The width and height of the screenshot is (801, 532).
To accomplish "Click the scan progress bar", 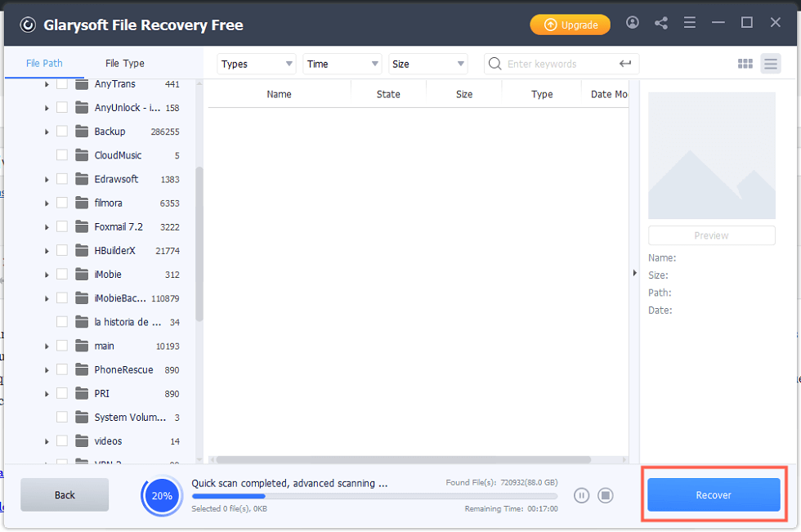I will point(374,496).
